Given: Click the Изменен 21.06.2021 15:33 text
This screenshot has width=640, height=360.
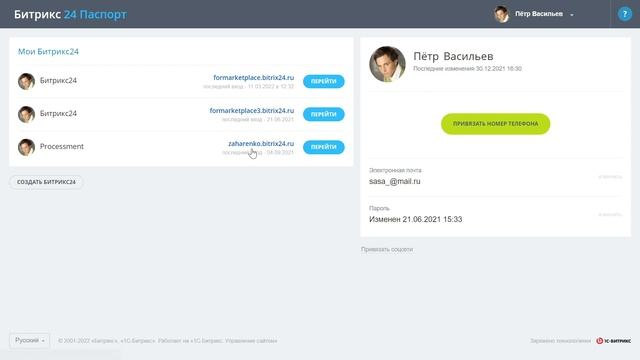Looking at the screenshot, I should pos(416,220).
